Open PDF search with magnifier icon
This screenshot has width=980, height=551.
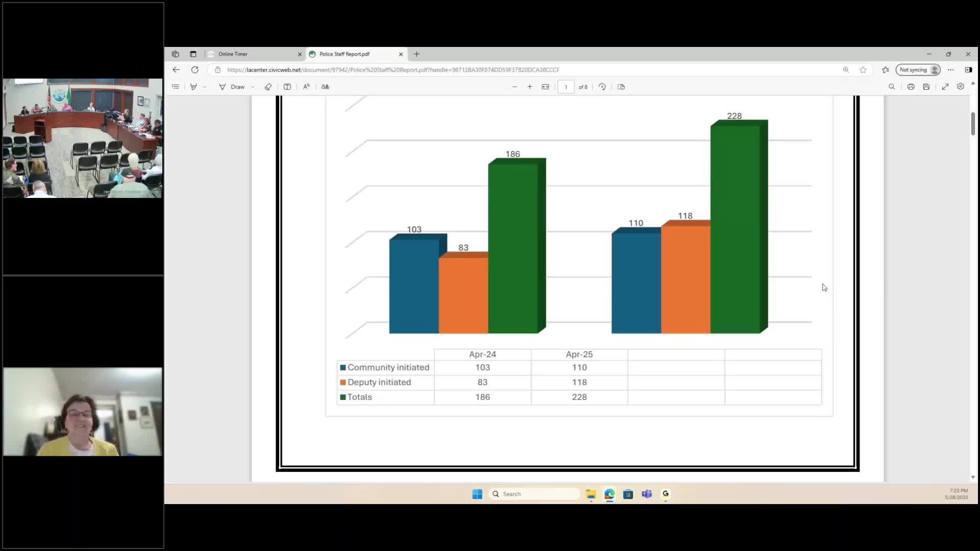coord(892,87)
